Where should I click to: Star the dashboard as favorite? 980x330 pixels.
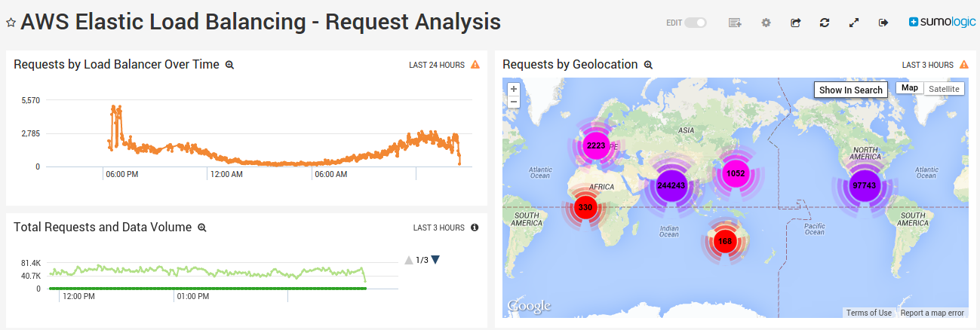11,23
